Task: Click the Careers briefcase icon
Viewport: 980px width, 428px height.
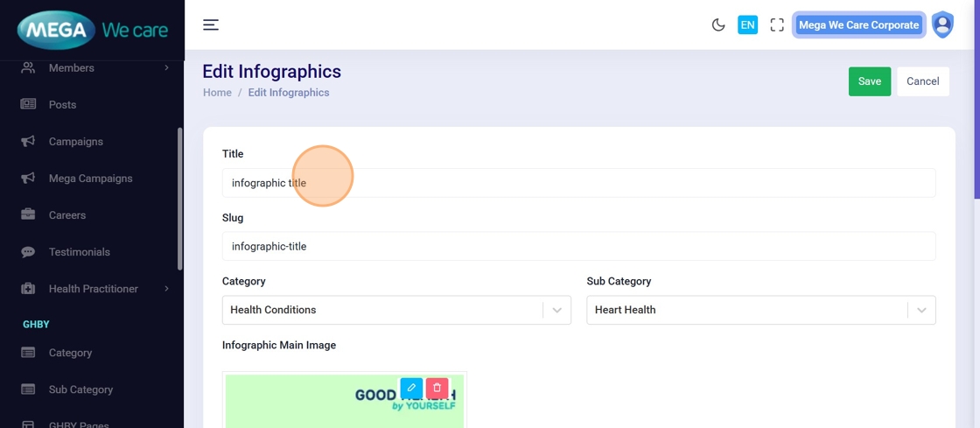Action: [x=28, y=215]
